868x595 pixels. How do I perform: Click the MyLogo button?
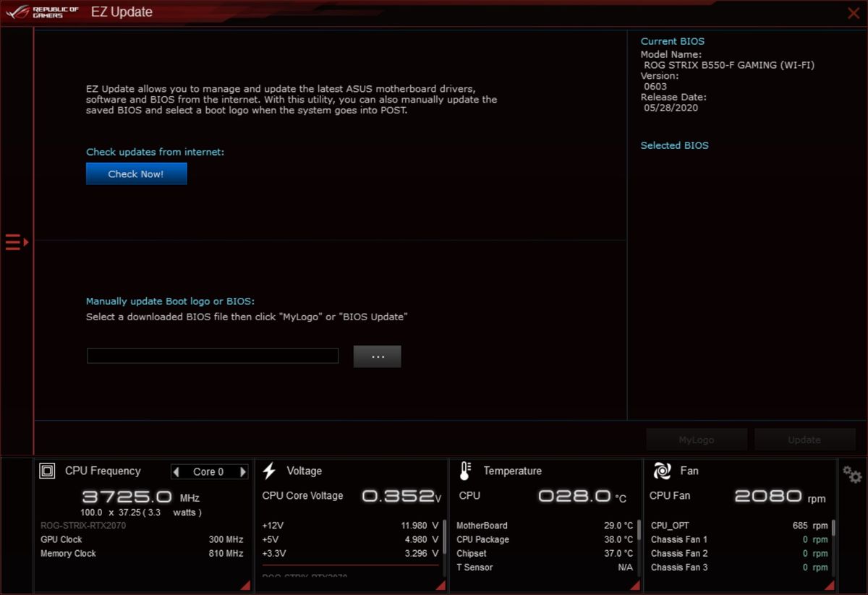696,440
